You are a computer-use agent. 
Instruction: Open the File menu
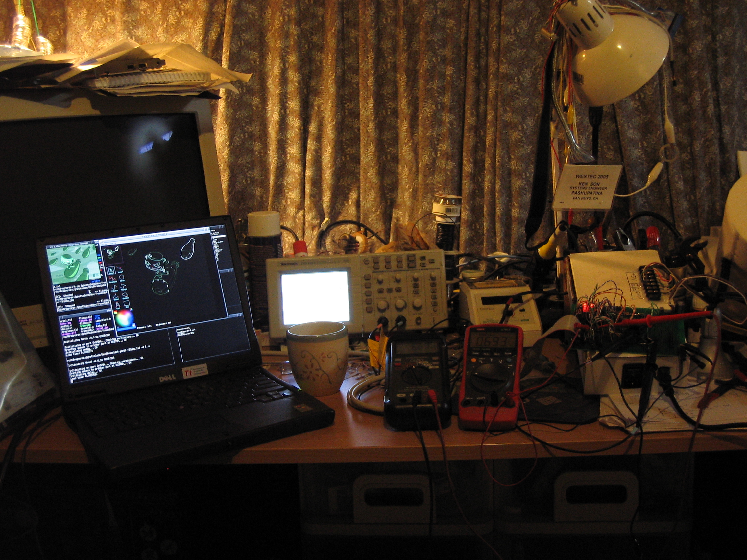tap(104, 245)
